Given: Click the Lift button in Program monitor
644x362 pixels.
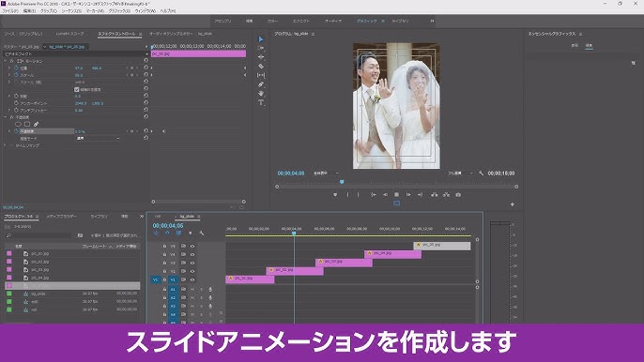Looking at the screenshot, I should pyautogui.click(x=434, y=194).
